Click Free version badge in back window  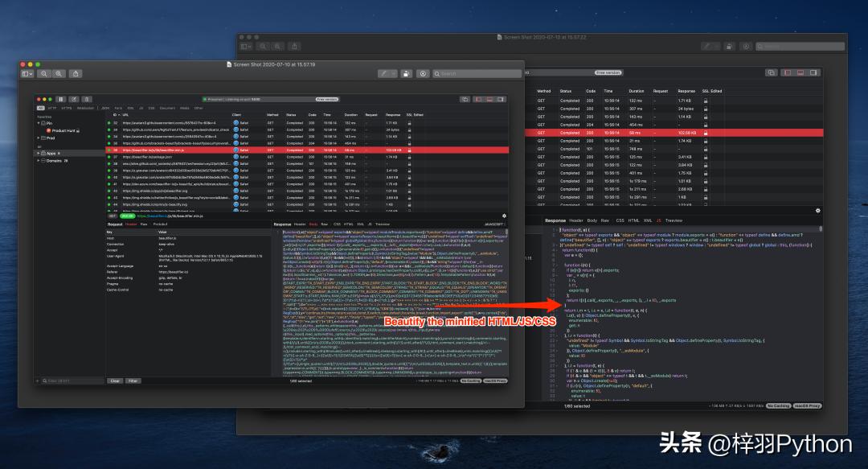(x=608, y=72)
